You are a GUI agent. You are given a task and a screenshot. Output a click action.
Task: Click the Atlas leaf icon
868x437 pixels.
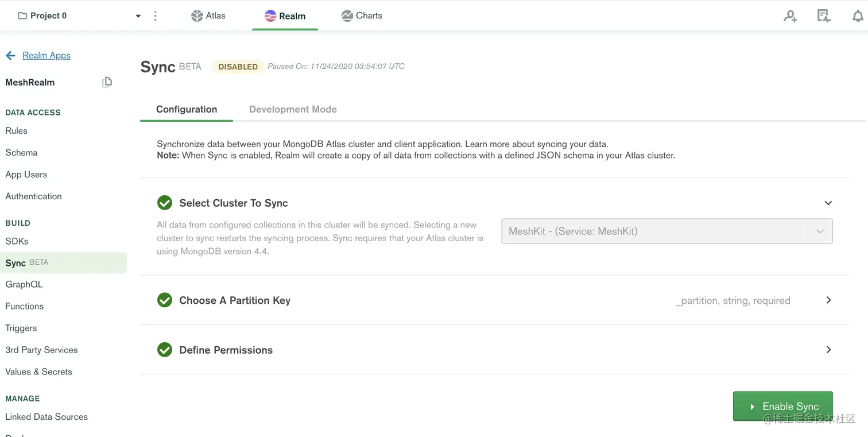(197, 16)
